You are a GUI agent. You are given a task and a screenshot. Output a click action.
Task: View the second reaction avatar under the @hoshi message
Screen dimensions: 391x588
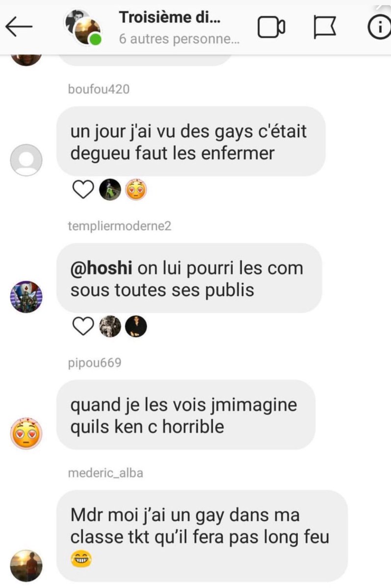tap(136, 327)
